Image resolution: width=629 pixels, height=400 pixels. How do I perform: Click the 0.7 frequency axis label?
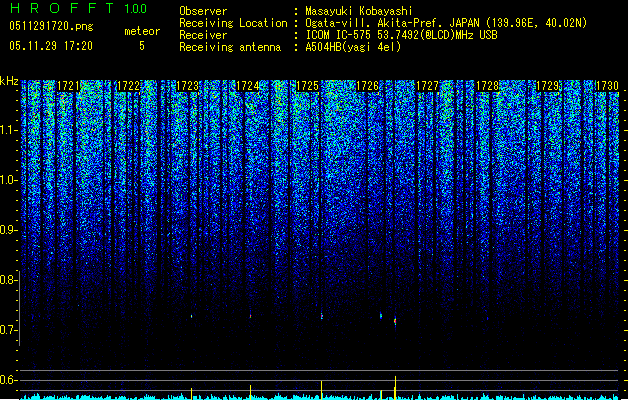8,330
